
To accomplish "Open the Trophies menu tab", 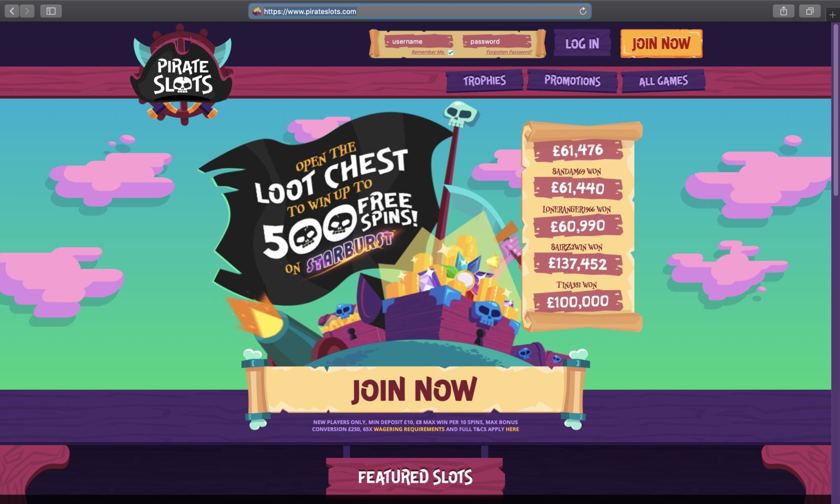I will (x=484, y=81).
